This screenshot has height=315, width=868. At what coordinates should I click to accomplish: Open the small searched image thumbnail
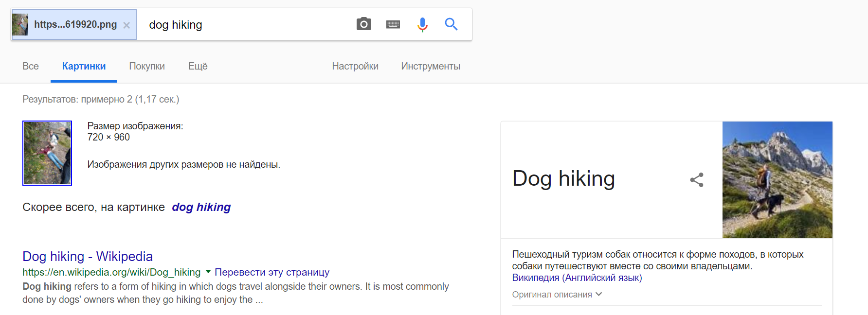(x=47, y=153)
